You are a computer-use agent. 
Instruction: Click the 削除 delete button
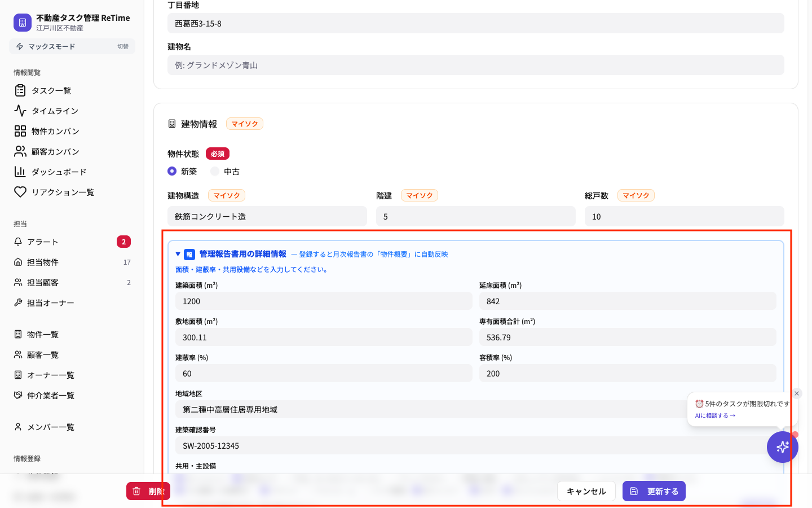(148, 491)
